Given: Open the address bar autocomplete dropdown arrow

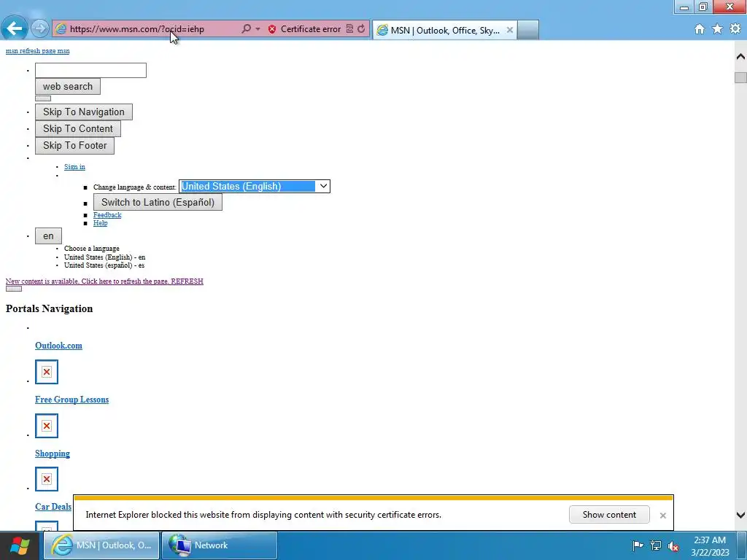Looking at the screenshot, I should pyautogui.click(x=258, y=29).
